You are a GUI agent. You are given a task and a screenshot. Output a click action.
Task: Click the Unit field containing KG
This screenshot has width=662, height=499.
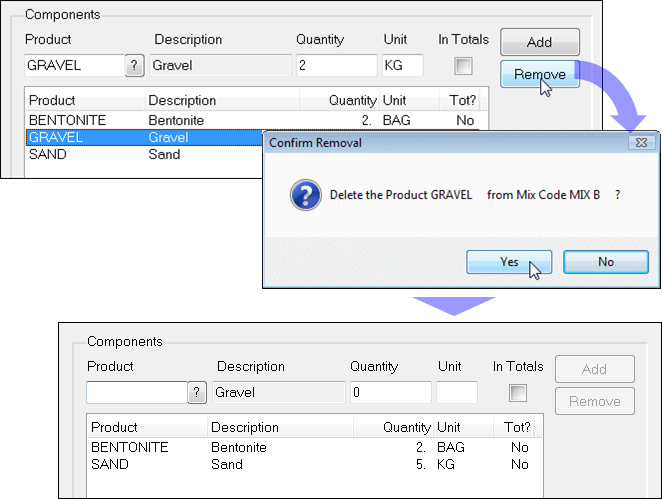[x=402, y=65]
